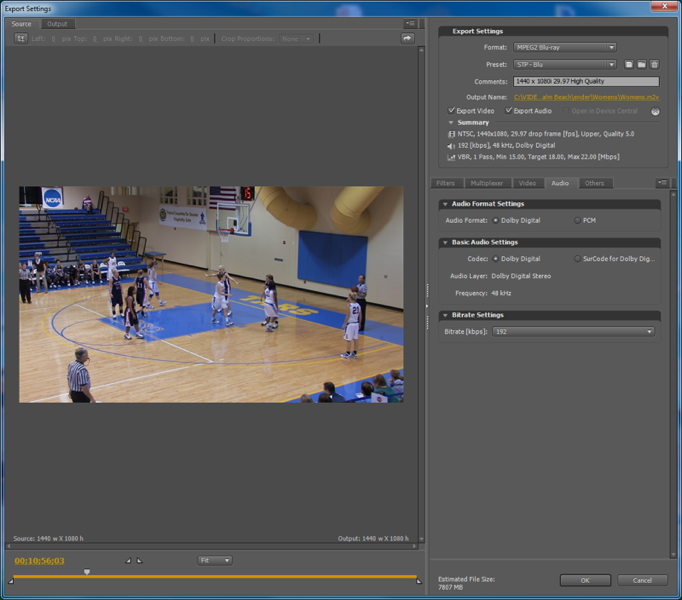Open the Others tab
Viewport: 682px width, 600px height.
594,183
